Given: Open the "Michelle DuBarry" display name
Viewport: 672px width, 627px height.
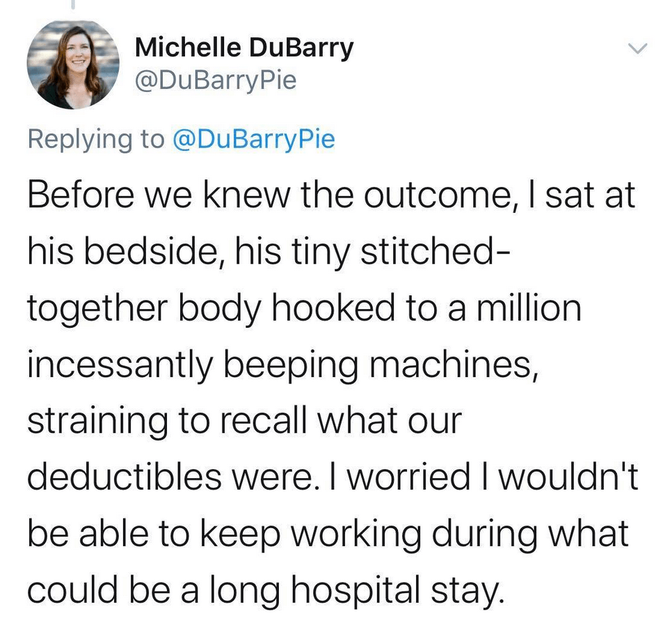Looking at the screenshot, I should pyautogui.click(x=244, y=48).
